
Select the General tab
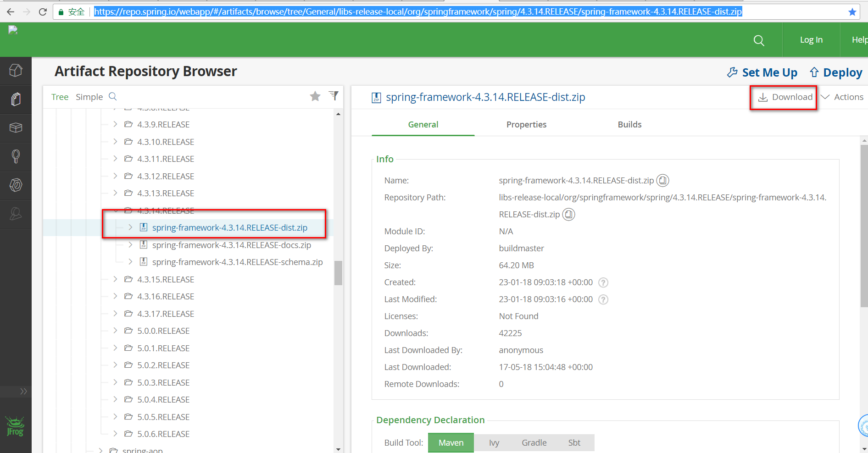[x=423, y=125]
